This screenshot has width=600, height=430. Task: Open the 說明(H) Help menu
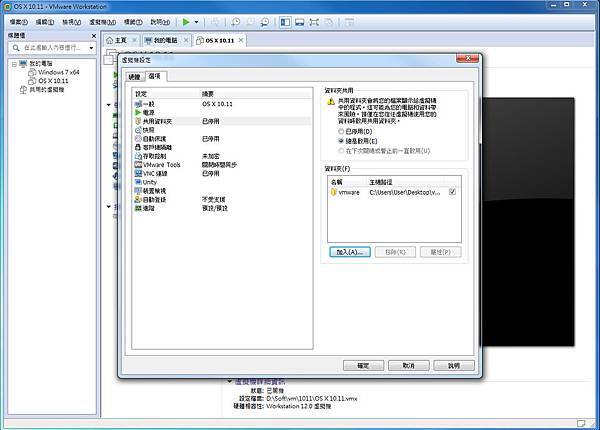[x=160, y=22]
